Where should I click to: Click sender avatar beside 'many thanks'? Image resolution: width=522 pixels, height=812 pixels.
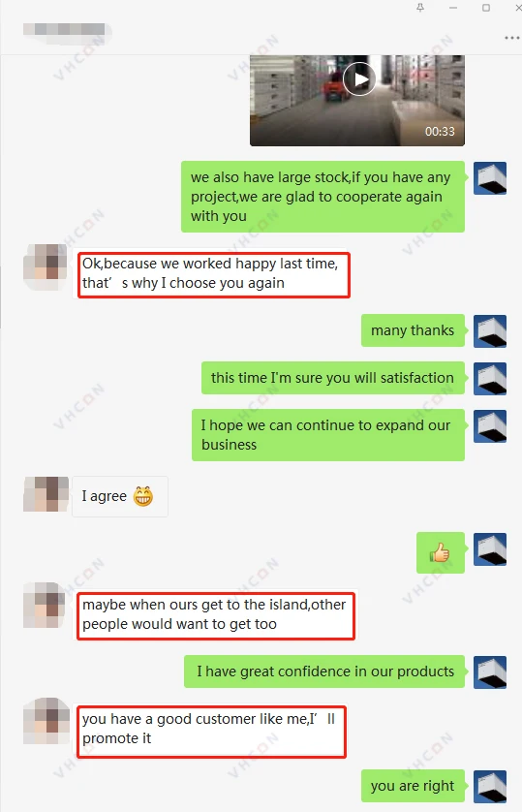click(x=490, y=330)
